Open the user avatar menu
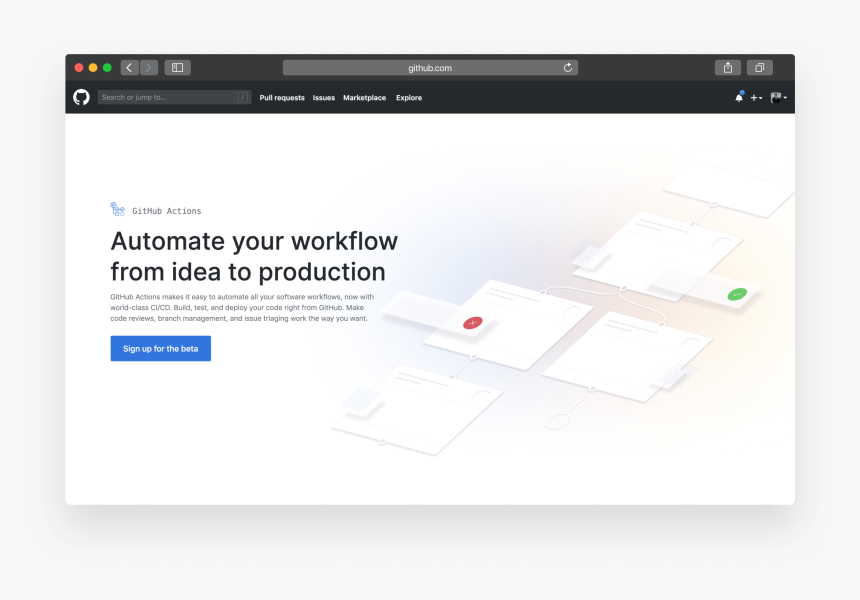The width and height of the screenshot is (860, 600). pyautogui.click(x=779, y=98)
